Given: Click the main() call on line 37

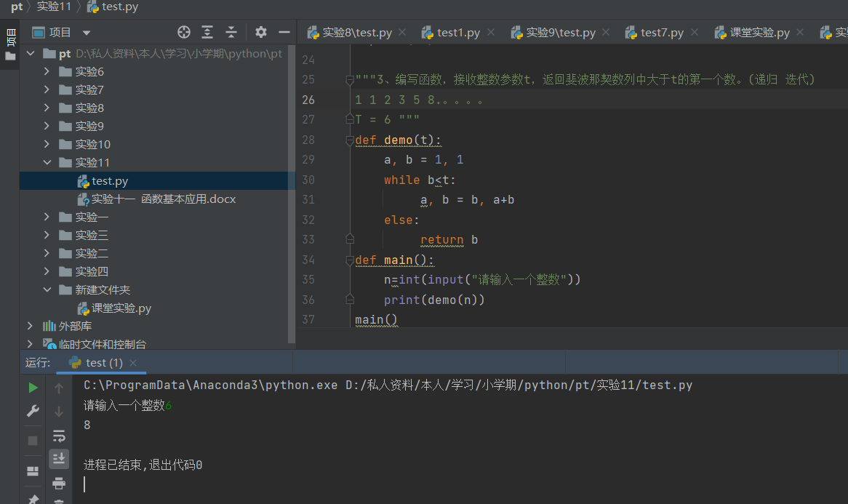Looking at the screenshot, I should coord(377,319).
